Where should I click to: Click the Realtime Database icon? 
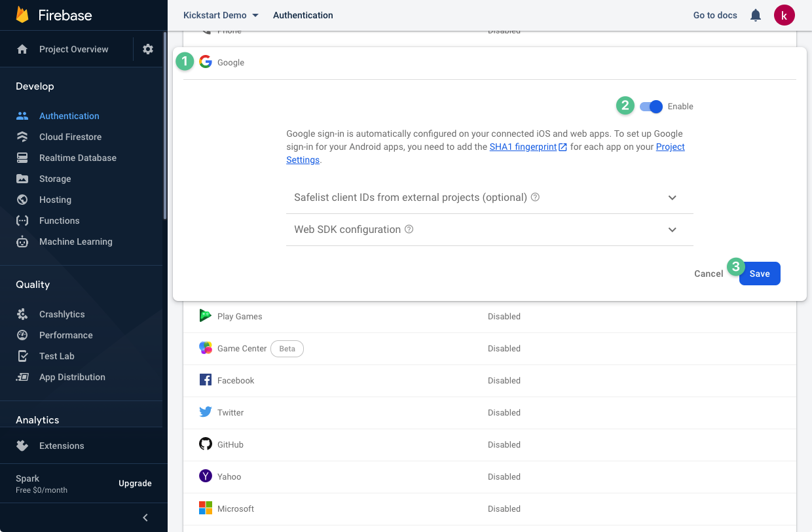(x=22, y=158)
